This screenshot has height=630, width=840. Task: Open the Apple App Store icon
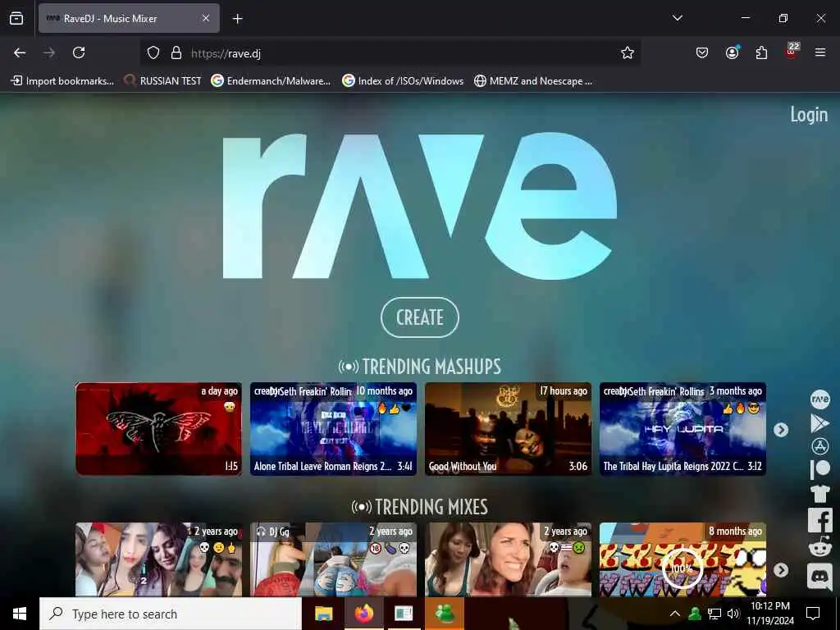tap(819, 446)
